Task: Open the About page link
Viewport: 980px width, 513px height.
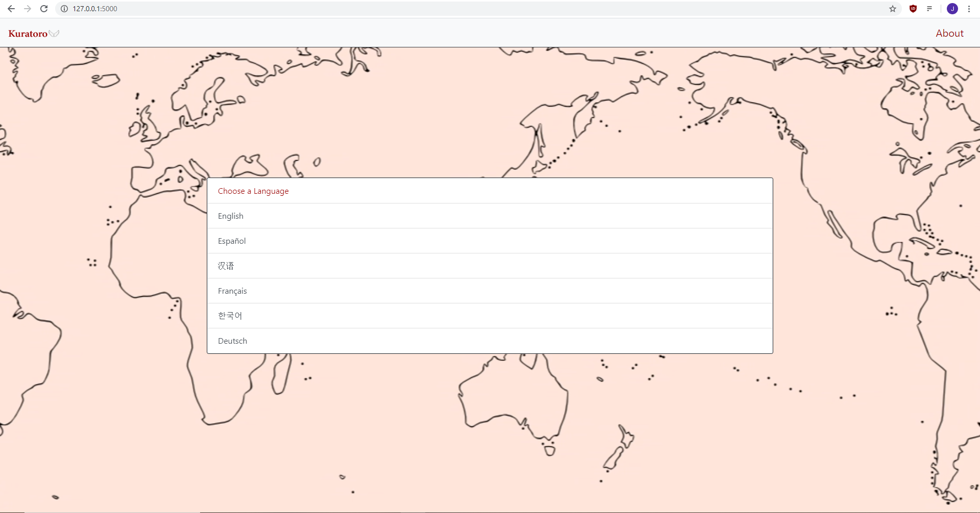Action: click(x=949, y=33)
